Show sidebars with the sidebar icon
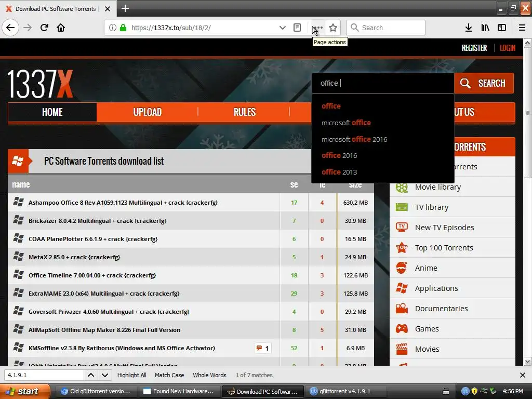This screenshot has width=532, height=399. click(x=502, y=28)
